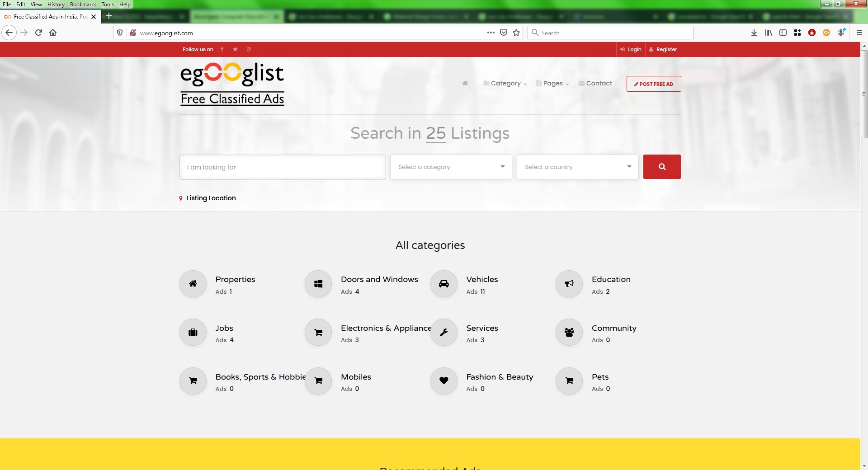
Task: Bookmark this page with the star
Action: 516,33
